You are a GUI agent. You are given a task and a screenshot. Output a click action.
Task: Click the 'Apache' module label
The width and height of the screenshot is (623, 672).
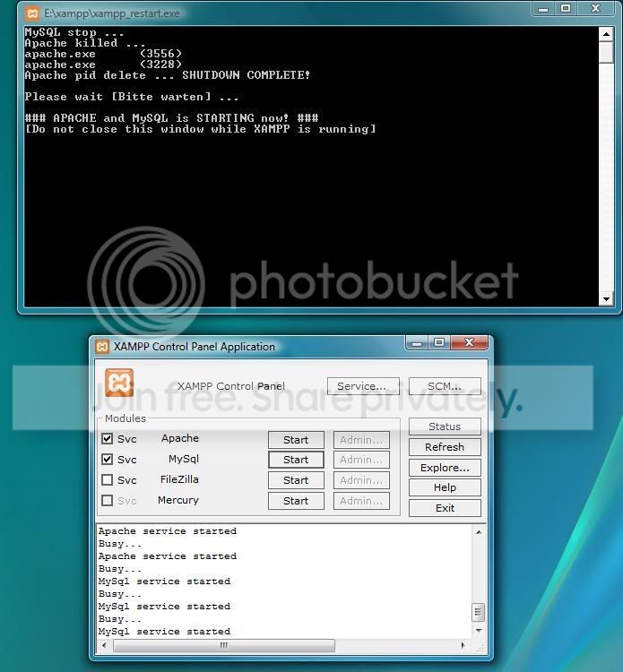click(180, 438)
